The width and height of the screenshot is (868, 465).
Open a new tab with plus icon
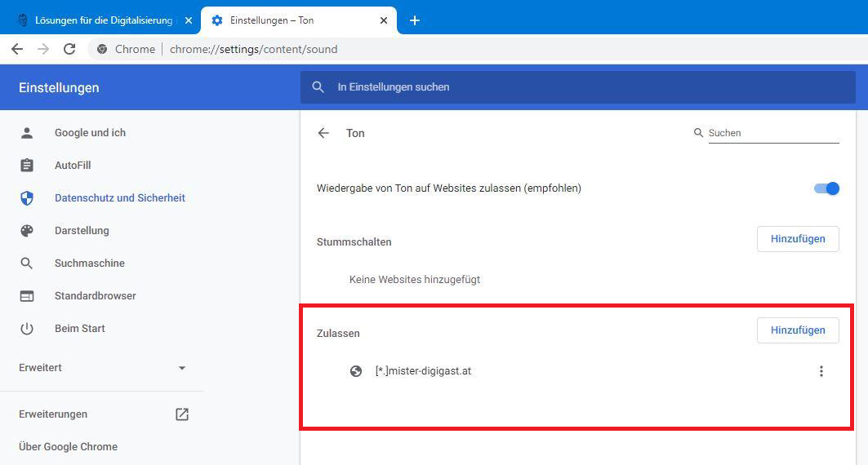click(415, 20)
